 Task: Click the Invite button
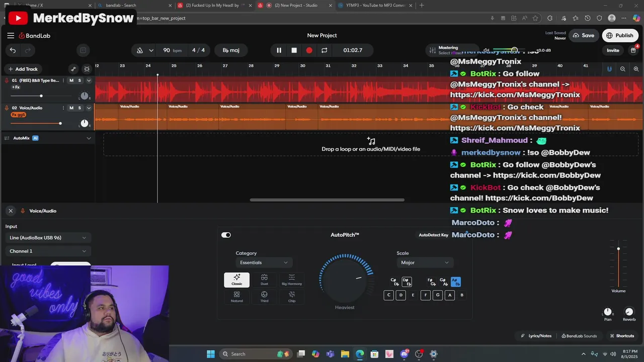pyautogui.click(x=613, y=50)
